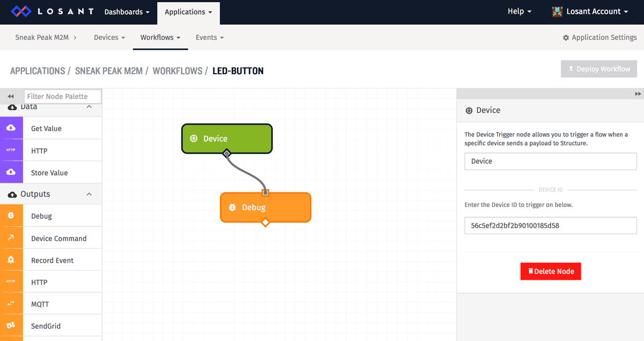Collapse the Data section chevron
The image size is (644, 341).
[89, 107]
